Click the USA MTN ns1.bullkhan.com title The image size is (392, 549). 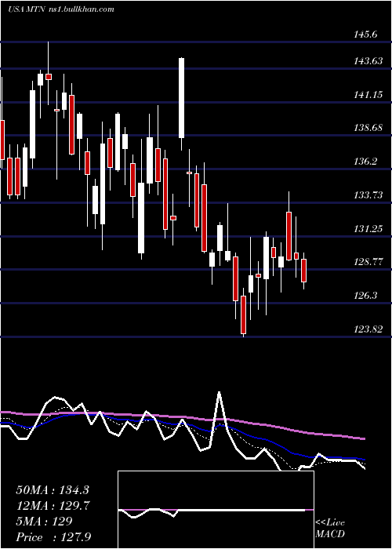coord(61,9)
